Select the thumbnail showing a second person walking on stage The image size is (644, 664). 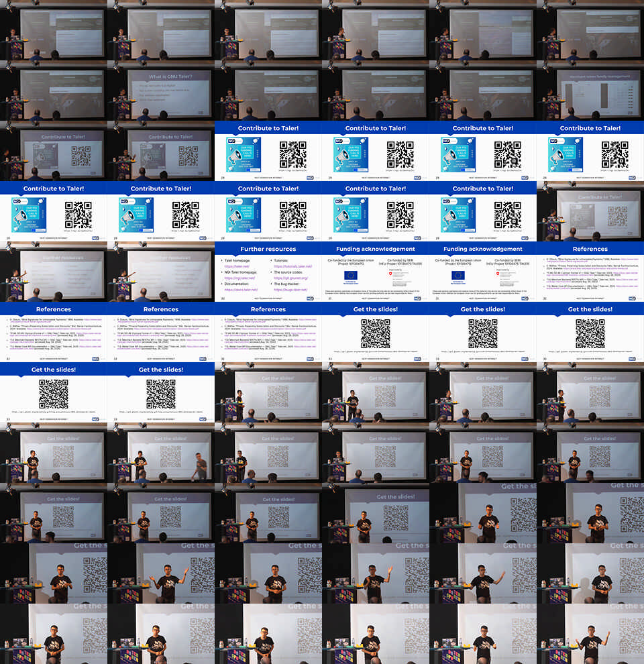tap(161, 453)
